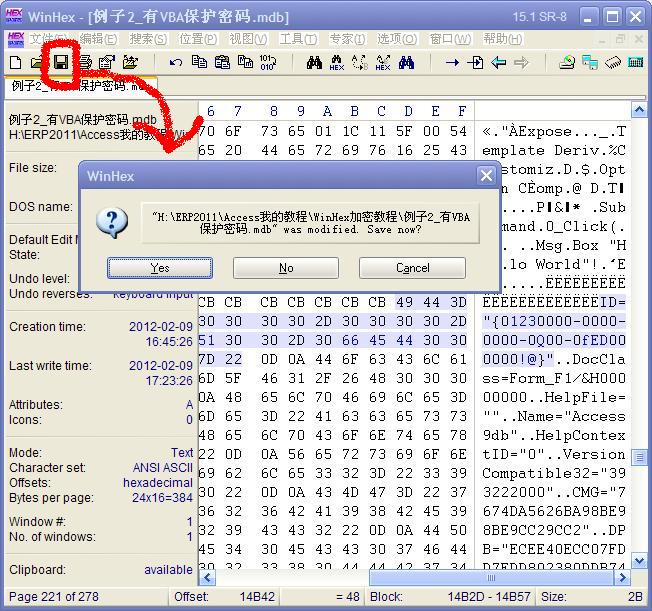Open the 搜索(S) menu
652x611 pixels.
click(x=148, y=39)
